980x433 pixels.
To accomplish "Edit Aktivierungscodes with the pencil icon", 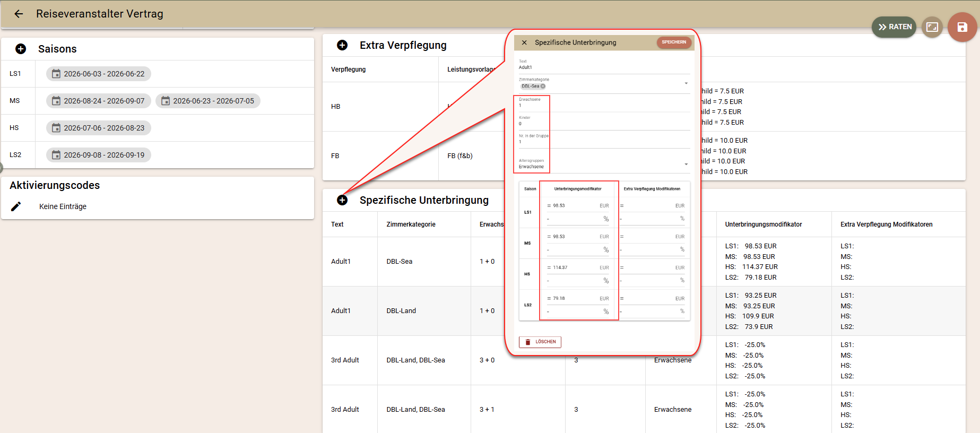I will pos(16,206).
